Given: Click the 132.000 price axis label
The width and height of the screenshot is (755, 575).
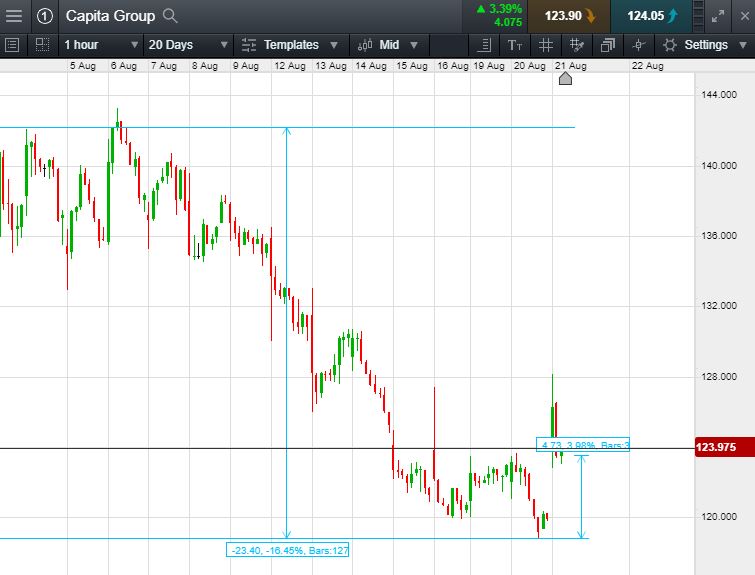Looking at the screenshot, I should click(x=719, y=306).
